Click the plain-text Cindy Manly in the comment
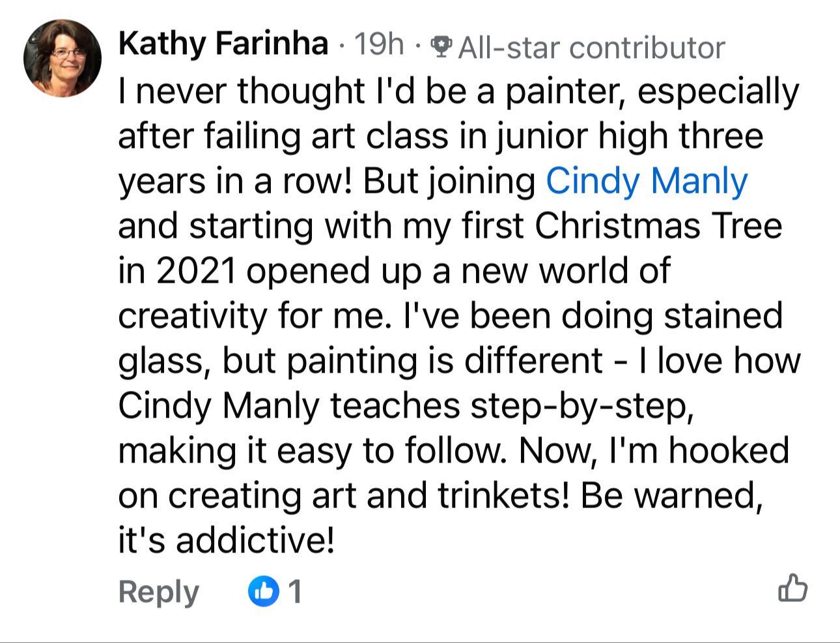The height and width of the screenshot is (643, 840). pyautogui.click(x=218, y=407)
